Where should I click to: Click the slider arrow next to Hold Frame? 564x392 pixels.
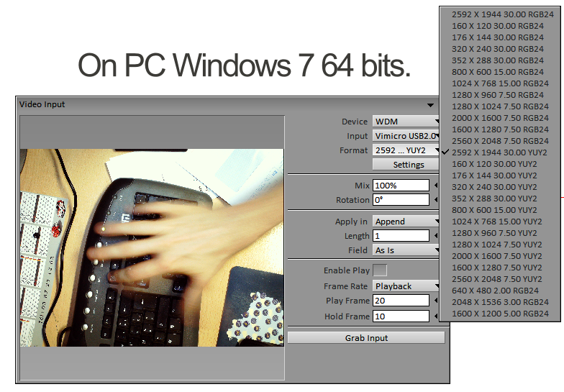pos(436,316)
